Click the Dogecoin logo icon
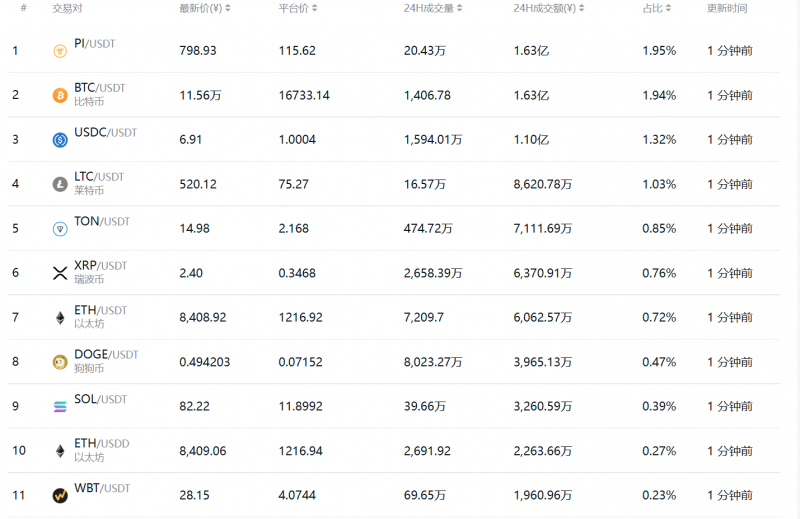This screenshot has width=800, height=519. pos(60,362)
